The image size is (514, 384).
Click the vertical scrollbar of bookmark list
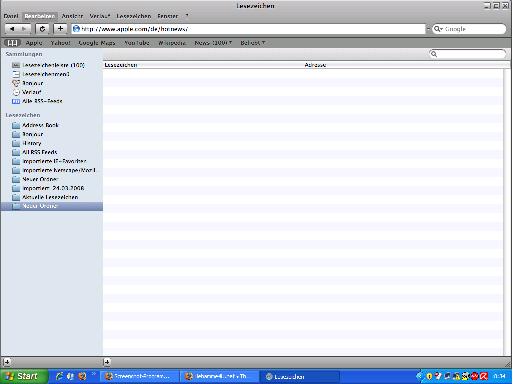506,212
